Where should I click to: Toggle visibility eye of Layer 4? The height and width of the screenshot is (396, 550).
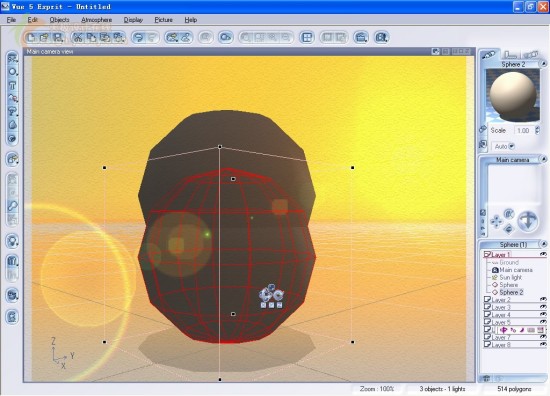pos(543,314)
